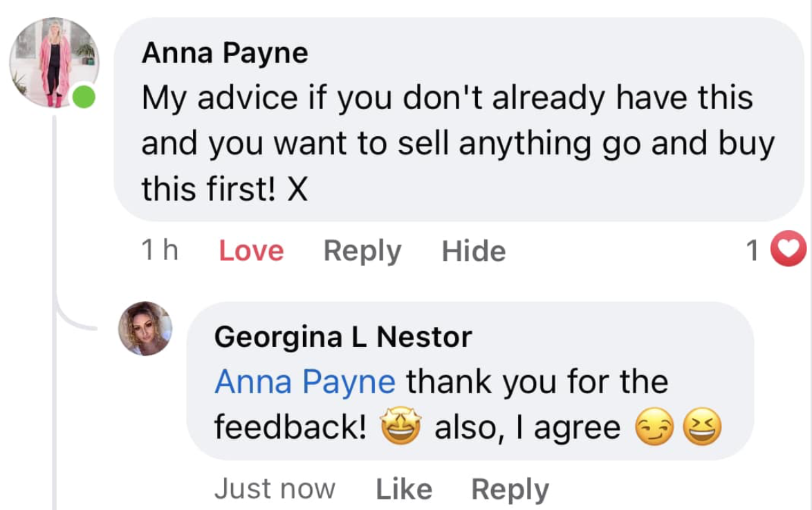Image resolution: width=812 pixels, height=510 pixels.
Task: Like Georgina L Nestor's reply
Action: [x=404, y=489]
